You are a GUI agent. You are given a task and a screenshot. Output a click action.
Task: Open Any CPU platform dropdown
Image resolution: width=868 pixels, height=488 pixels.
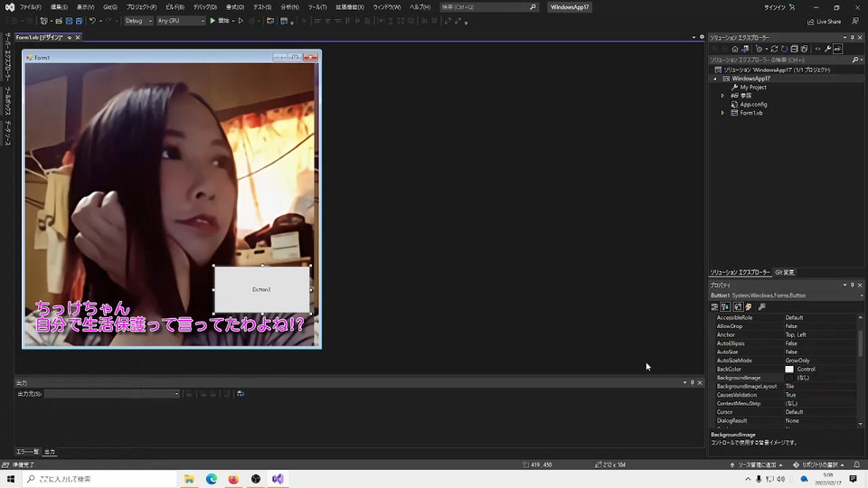pos(181,21)
